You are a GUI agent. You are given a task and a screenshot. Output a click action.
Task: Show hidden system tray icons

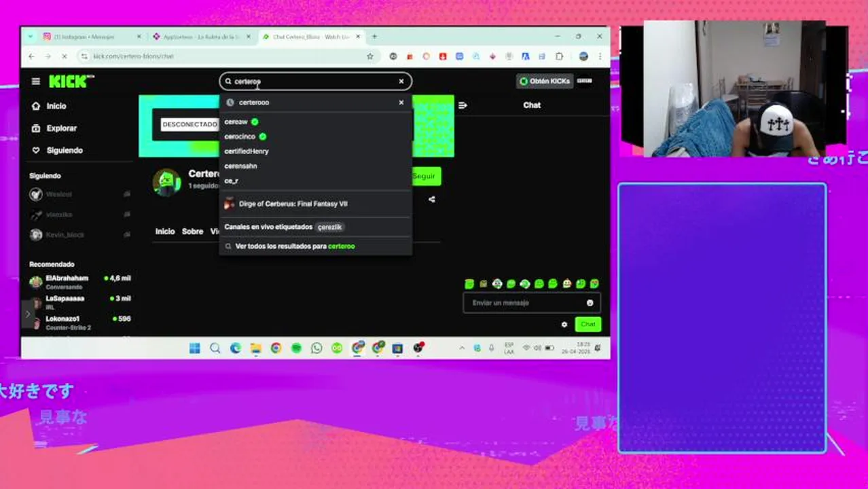462,348
